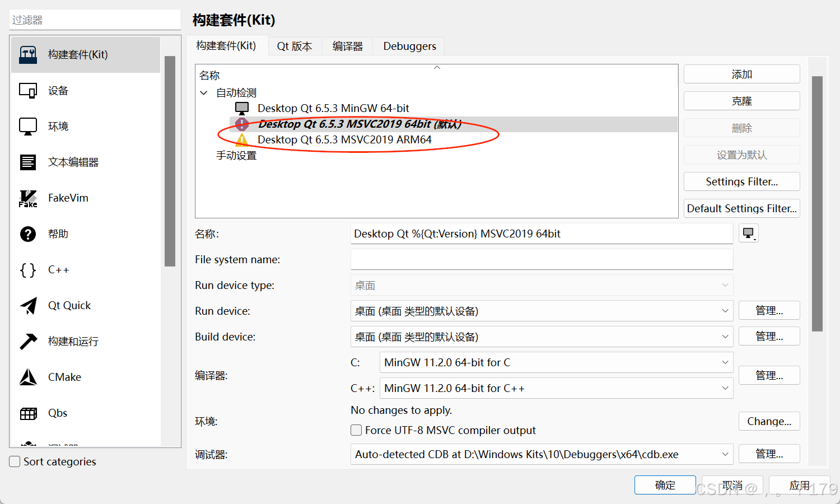Select the Qbs grid icon
Screen dimensions: 840x504
pyautogui.click(x=28, y=413)
